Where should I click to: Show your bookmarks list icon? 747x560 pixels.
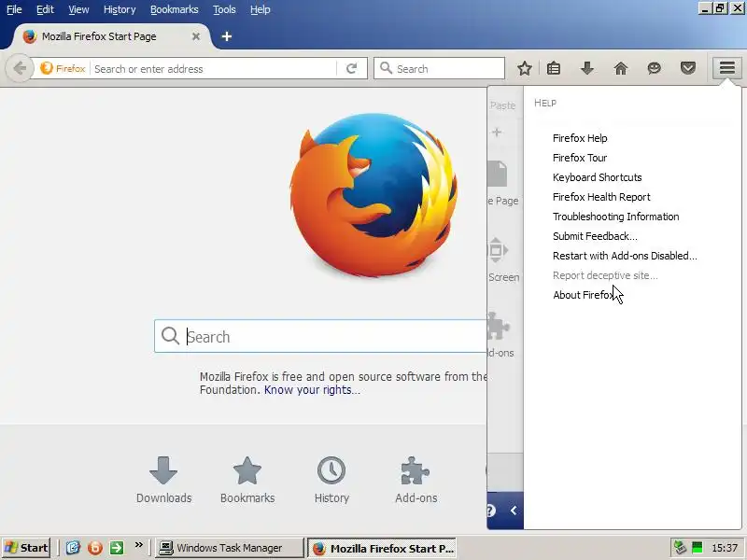553,68
